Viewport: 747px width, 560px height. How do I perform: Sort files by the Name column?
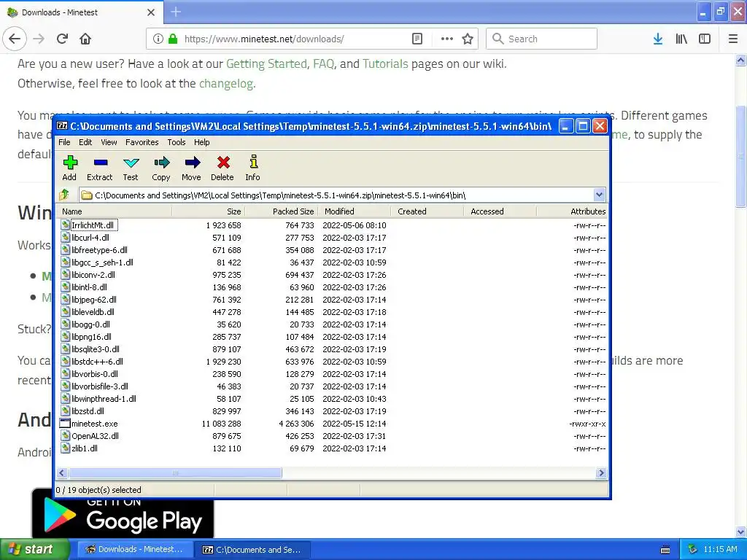click(115, 211)
